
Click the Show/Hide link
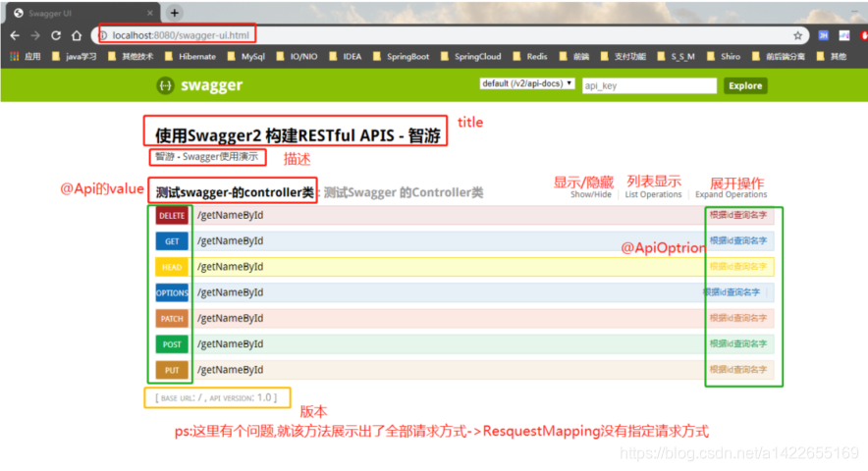point(591,195)
